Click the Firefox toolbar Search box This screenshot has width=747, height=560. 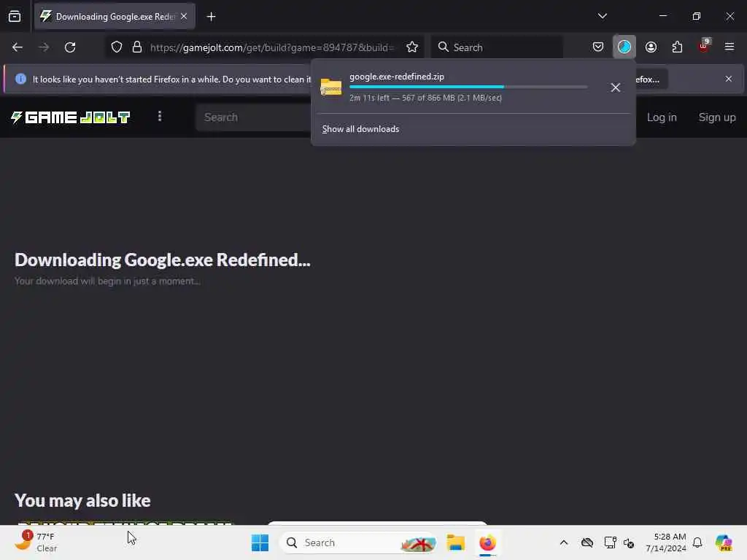click(497, 47)
